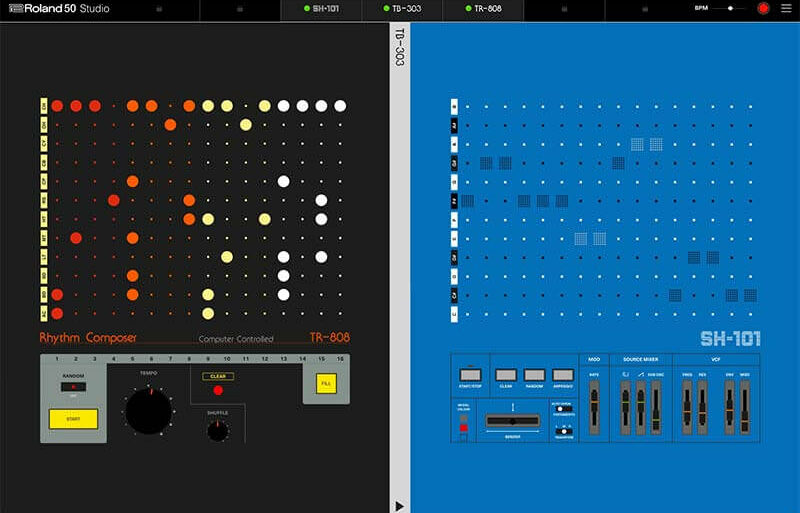This screenshot has width=800, height=513.
Task: Toggle the Auto Glide portamento switch
Action: (564, 409)
